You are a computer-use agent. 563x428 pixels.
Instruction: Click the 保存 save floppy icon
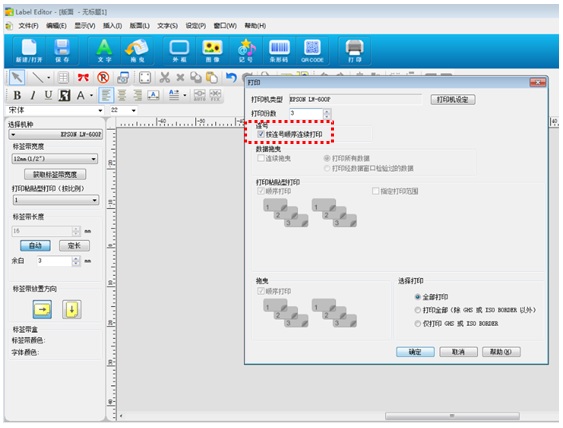(62, 51)
